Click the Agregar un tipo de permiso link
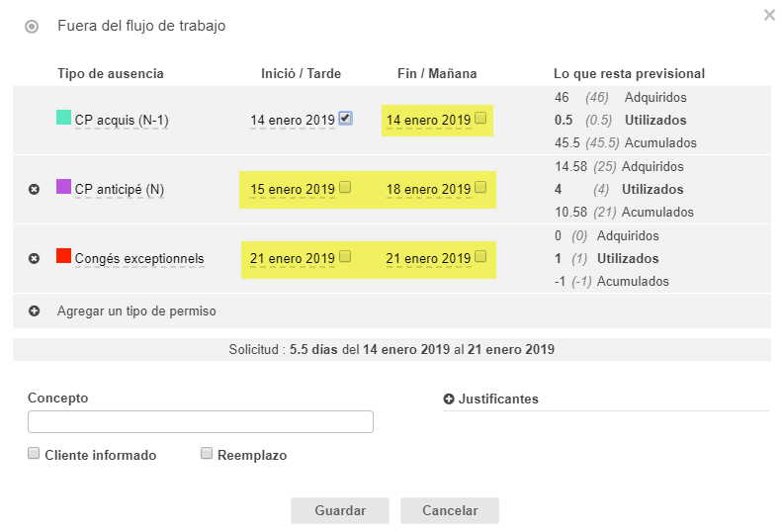 (136, 310)
